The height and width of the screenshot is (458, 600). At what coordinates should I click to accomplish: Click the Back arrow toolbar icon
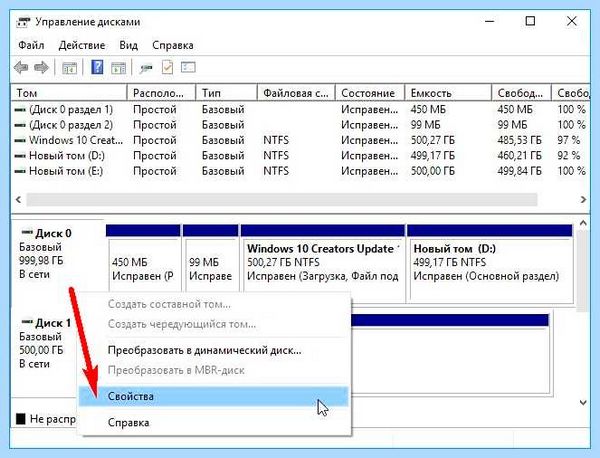[21, 68]
